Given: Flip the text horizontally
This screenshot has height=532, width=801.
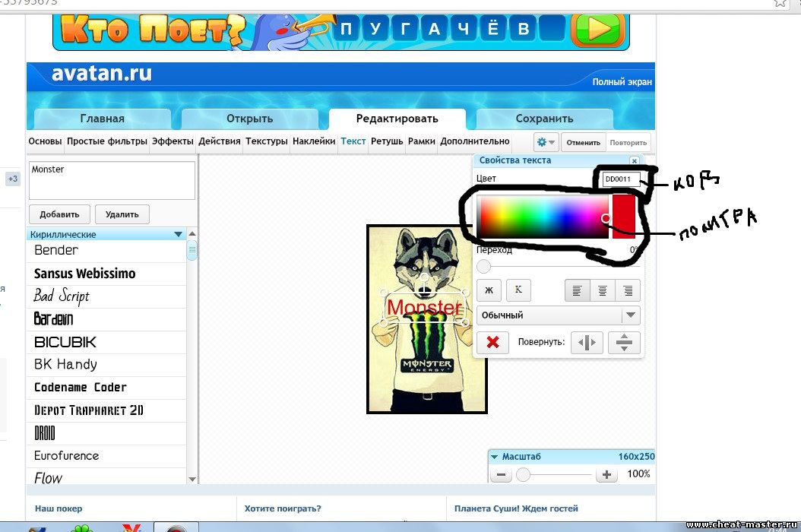Looking at the screenshot, I should click(587, 343).
